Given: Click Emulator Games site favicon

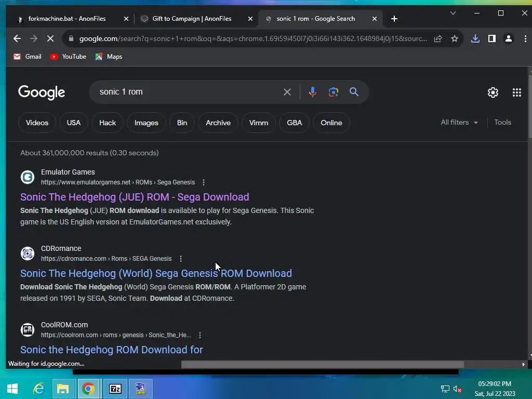Looking at the screenshot, I should pos(28,177).
